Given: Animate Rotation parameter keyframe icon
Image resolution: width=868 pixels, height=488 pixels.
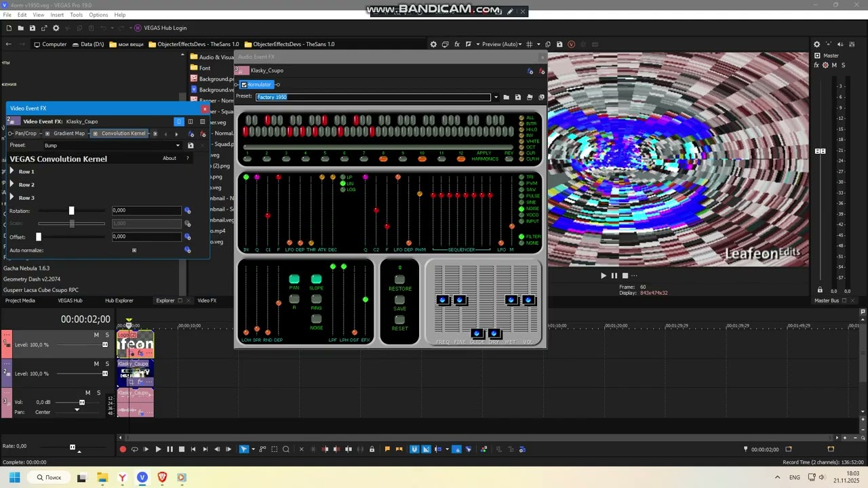Looking at the screenshot, I should pyautogui.click(x=188, y=211).
